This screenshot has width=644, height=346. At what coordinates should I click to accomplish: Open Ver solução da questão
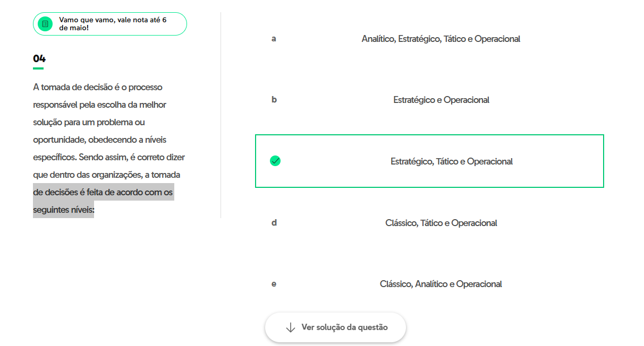[335, 327]
